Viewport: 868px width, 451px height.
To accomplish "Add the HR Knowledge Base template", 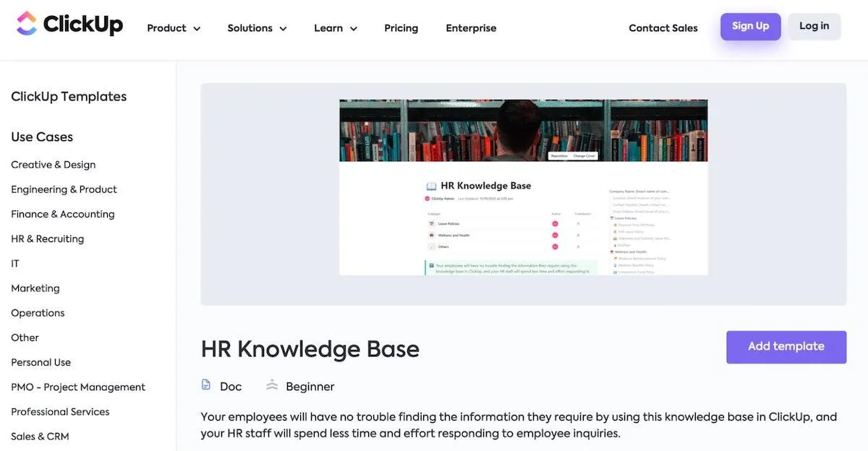I will point(786,347).
